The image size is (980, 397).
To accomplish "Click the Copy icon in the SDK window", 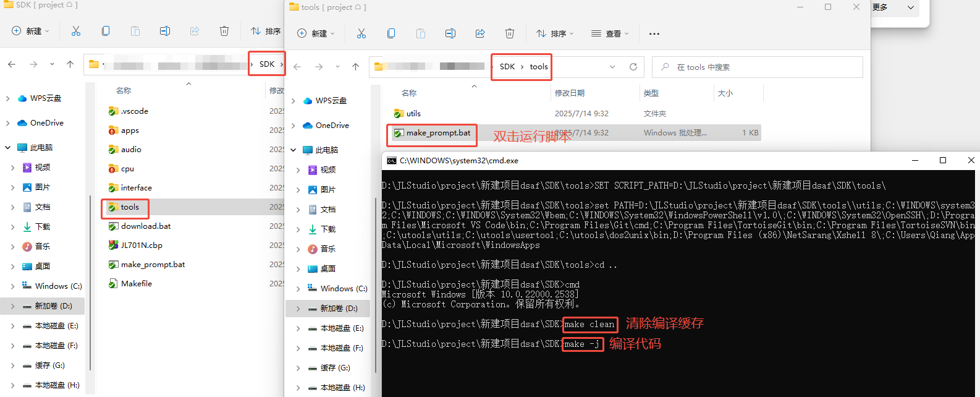I will pyautogui.click(x=106, y=31).
